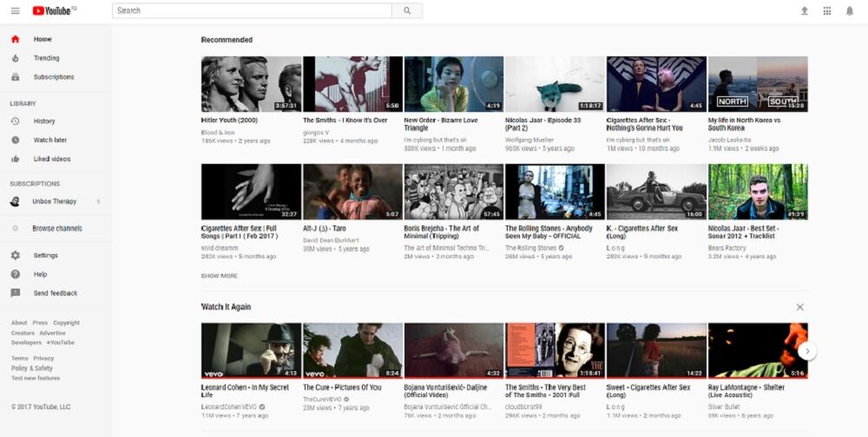This screenshot has height=437, width=868.
Task: Select Browse channels link
Action: pos(56,229)
